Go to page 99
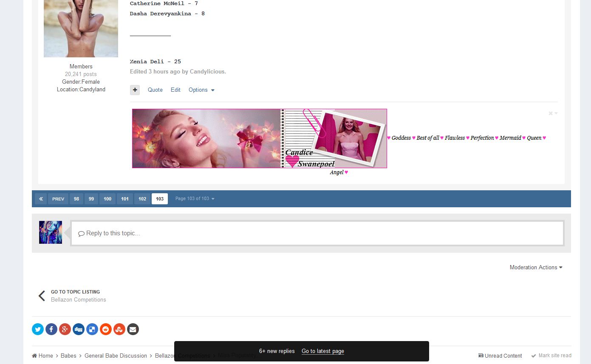591x364 pixels. coord(91,199)
